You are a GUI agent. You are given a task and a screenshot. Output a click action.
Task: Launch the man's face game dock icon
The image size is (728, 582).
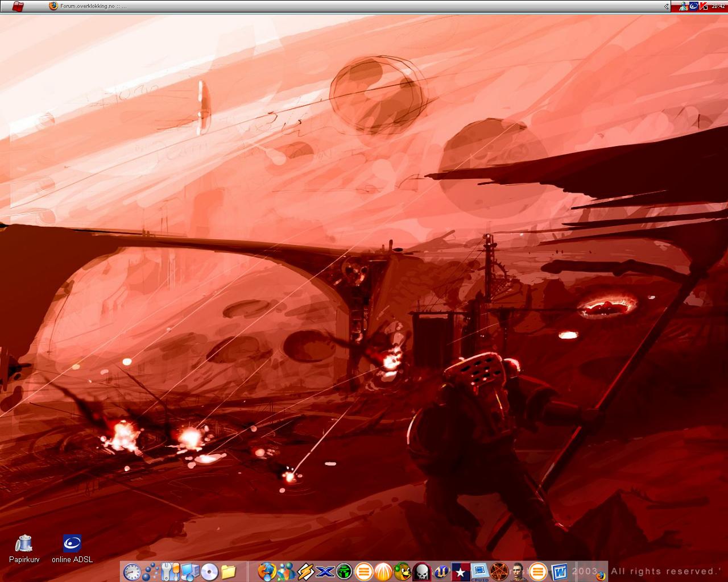[519, 571]
